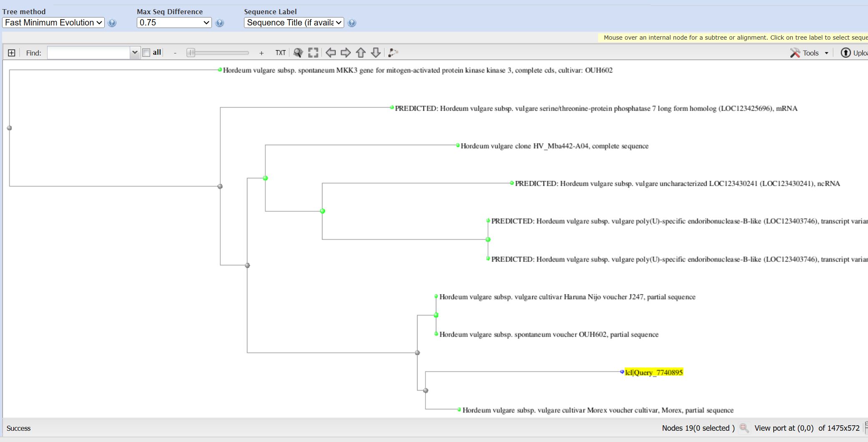Click the tree layout icon
Image resolution: width=868 pixels, height=442 pixels.
point(393,53)
